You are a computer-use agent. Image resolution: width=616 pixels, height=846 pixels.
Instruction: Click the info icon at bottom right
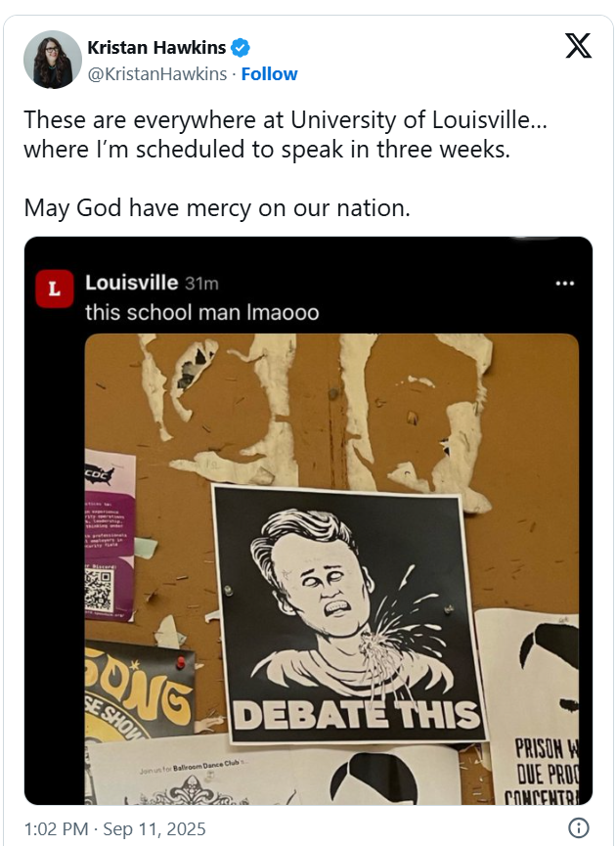(x=578, y=827)
